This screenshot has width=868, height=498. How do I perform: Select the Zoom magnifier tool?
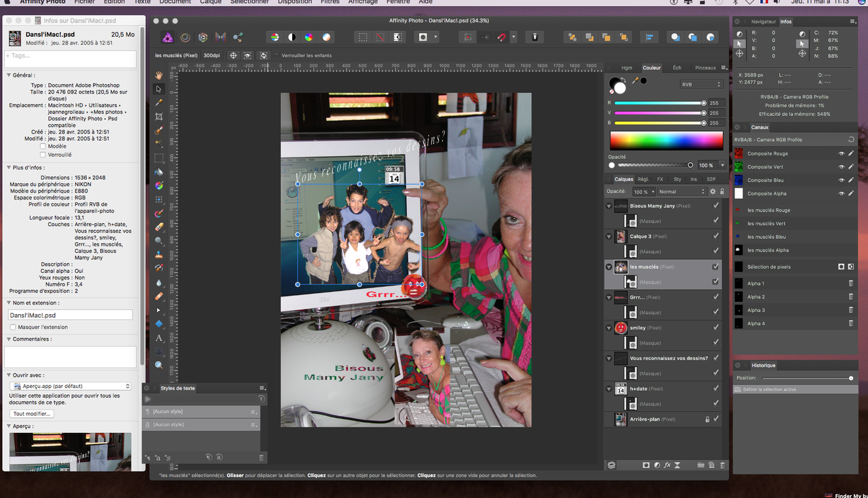point(159,365)
